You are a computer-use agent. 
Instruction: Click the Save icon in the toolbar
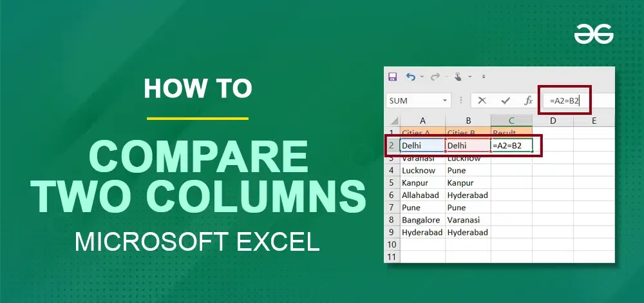tap(392, 77)
